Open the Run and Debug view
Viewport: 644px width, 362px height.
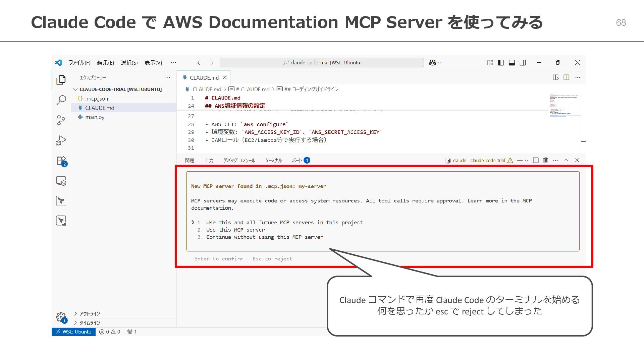[x=61, y=140]
